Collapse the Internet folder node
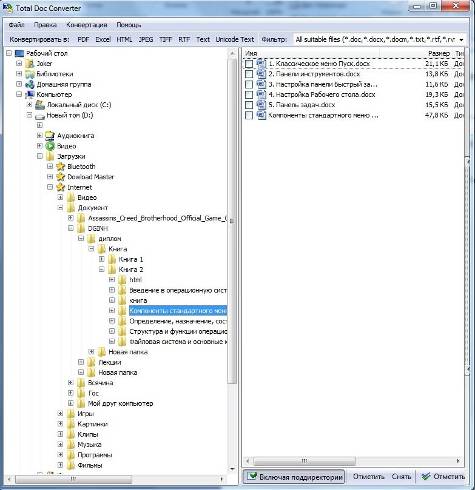This screenshot has width=475, height=490. [50, 187]
